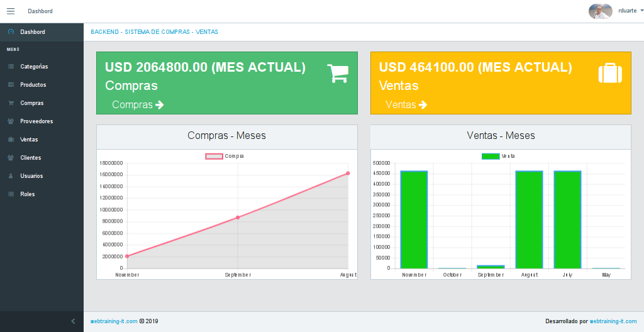Click the Categorías list icon in sidebar

pyautogui.click(x=11, y=67)
